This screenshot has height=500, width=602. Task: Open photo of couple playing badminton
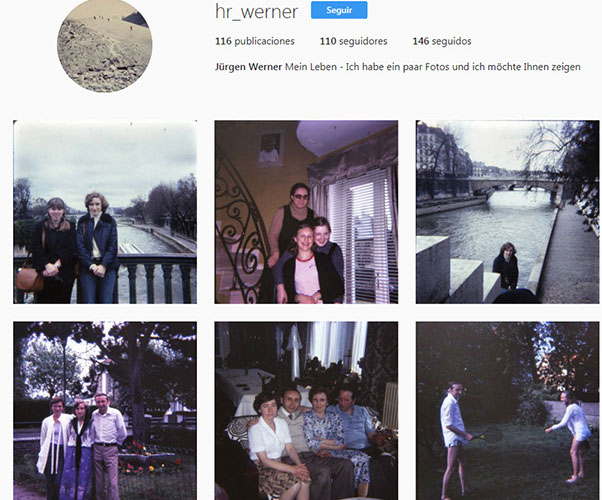pyautogui.click(x=508, y=411)
